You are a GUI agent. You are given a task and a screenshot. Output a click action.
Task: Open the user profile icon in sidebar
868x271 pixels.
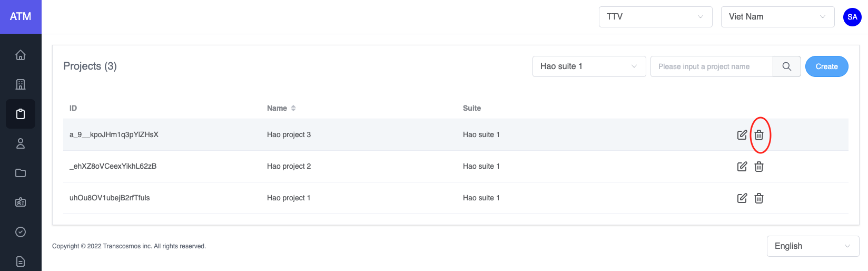21,143
